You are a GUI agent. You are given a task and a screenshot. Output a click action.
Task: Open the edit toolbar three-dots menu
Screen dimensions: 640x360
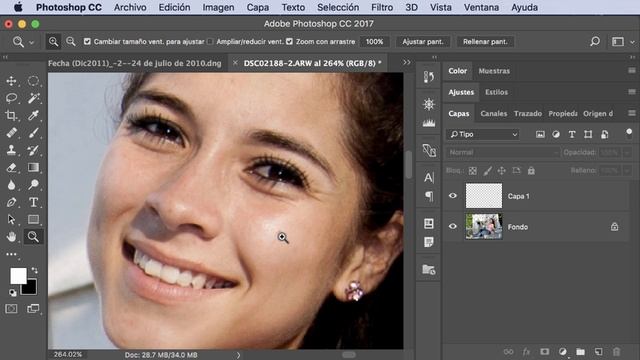pos(11,254)
